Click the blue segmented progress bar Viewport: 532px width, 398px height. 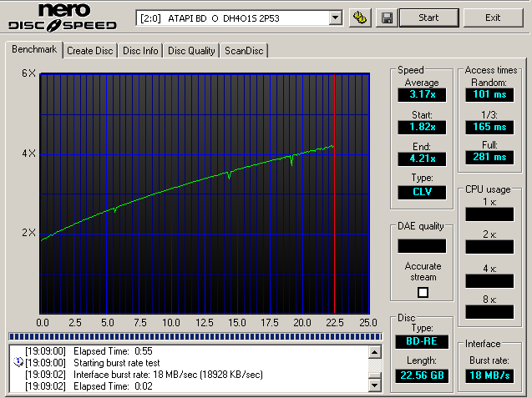tap(194, 337)
